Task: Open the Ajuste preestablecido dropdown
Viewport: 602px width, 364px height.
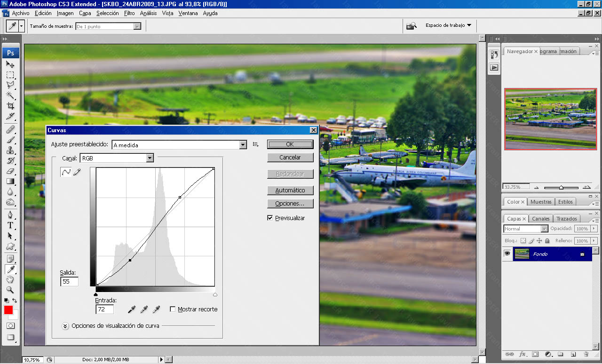Action: [243, 145]
